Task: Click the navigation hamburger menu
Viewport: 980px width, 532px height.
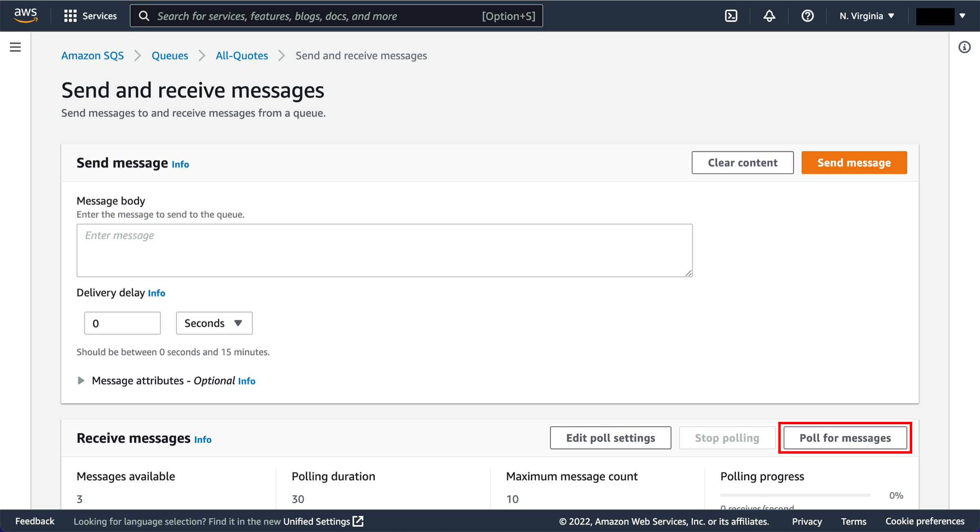Action: [x=15, y=47]
